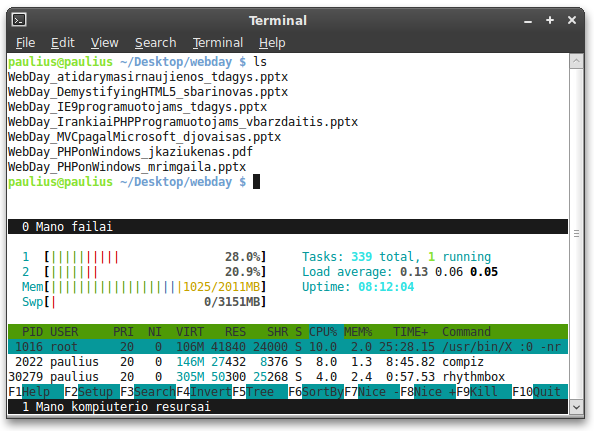Sort by the CPU% column header

(x=323, y=332)
